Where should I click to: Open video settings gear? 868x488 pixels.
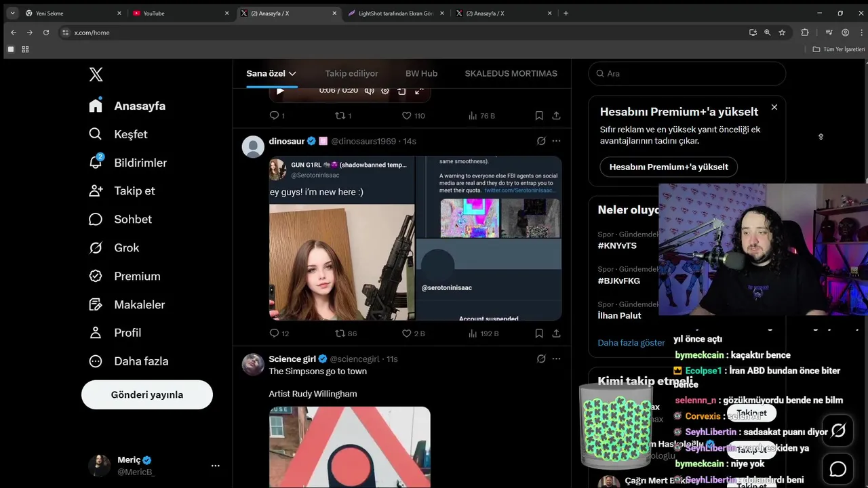tap(385, 90)
